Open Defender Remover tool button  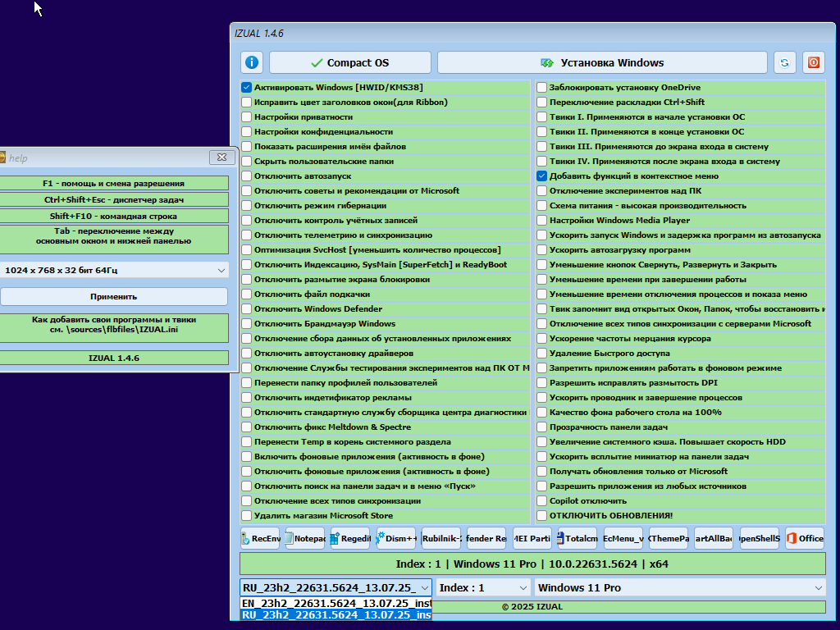pos(486,538)
